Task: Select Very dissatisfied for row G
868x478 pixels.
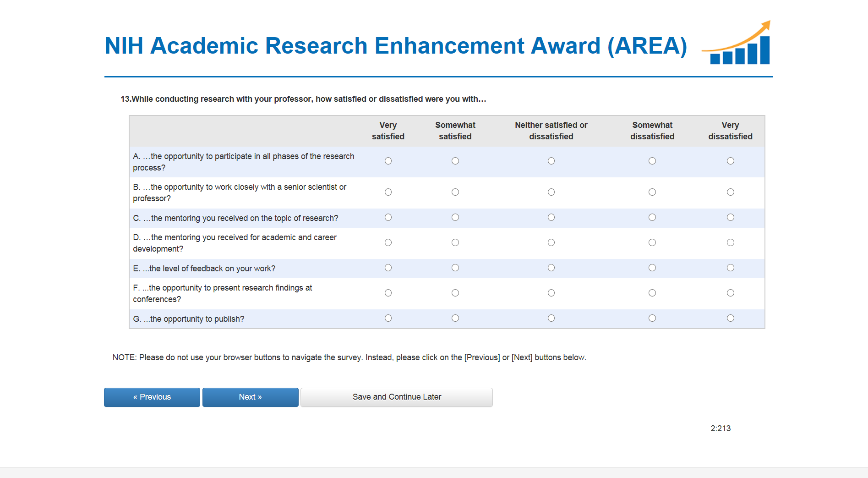Action: click(730, 318)
